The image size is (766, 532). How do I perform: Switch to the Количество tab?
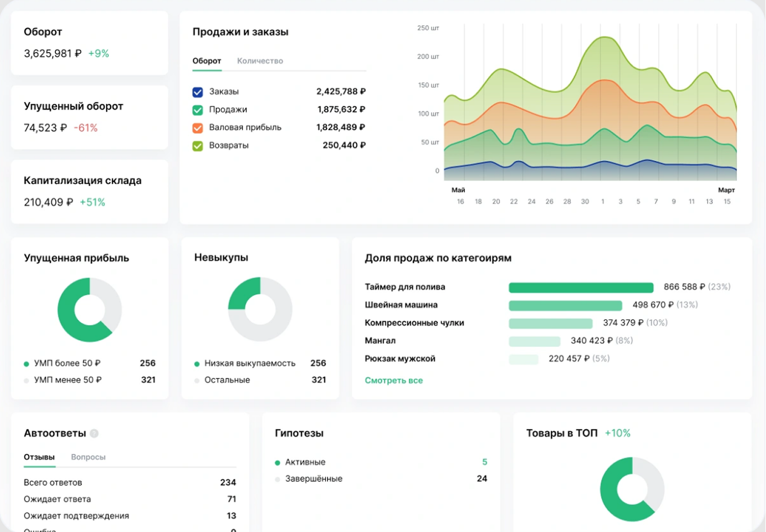(x=260, y=61)
